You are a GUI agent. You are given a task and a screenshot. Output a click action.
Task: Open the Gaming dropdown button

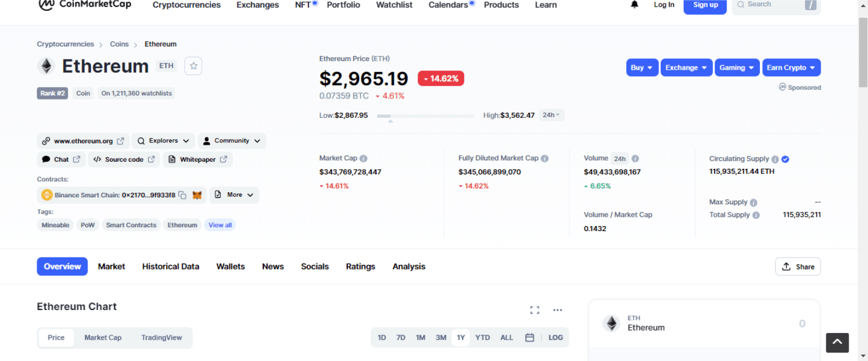tap(737, 68)
